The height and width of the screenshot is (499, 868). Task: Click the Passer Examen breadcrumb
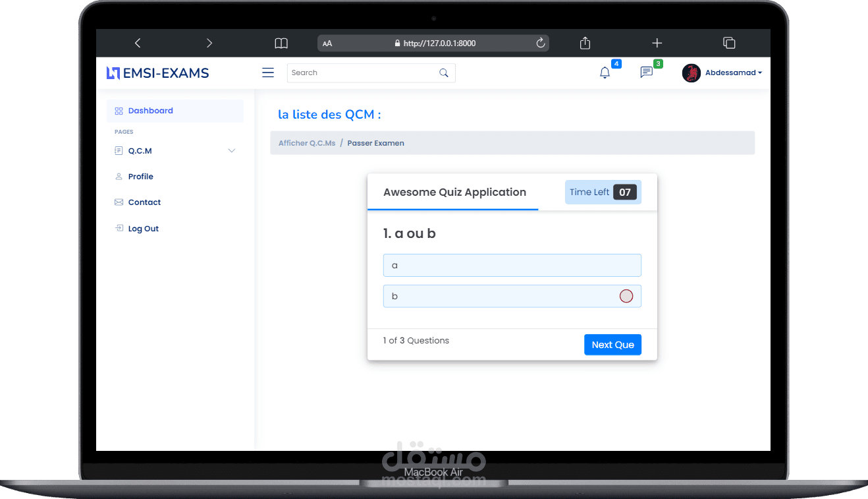(376, 143)
